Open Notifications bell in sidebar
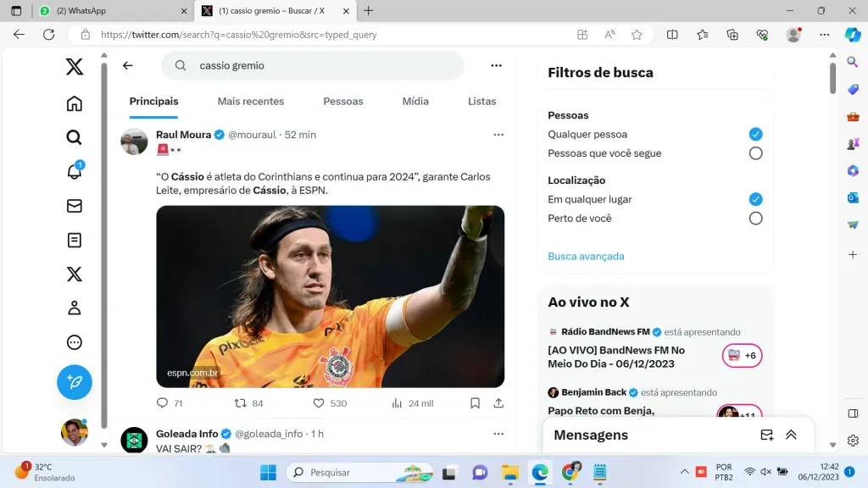The image size is (868, 488). (x=75, y=172)
